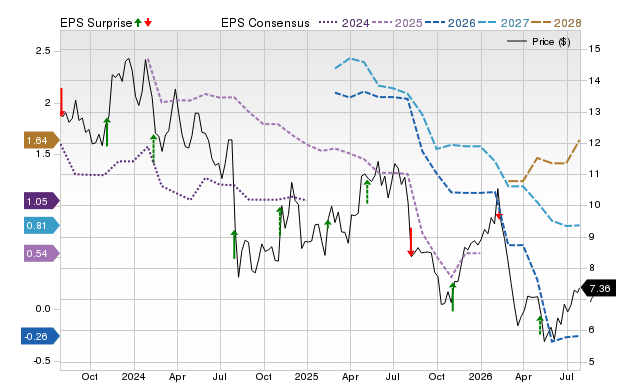640x382 pixels.
Task: Click the 2024 x-axis label
Action: coord(133,376)
